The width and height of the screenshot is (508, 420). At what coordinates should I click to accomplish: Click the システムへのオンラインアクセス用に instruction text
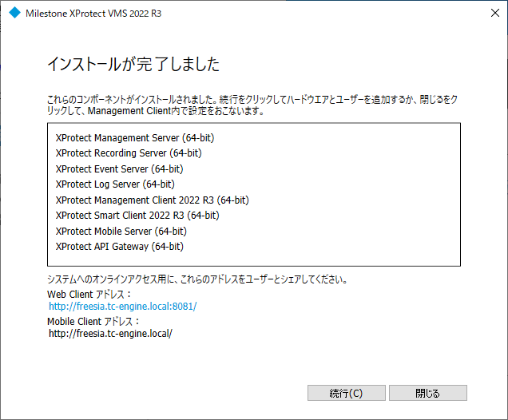coord(197,279)
